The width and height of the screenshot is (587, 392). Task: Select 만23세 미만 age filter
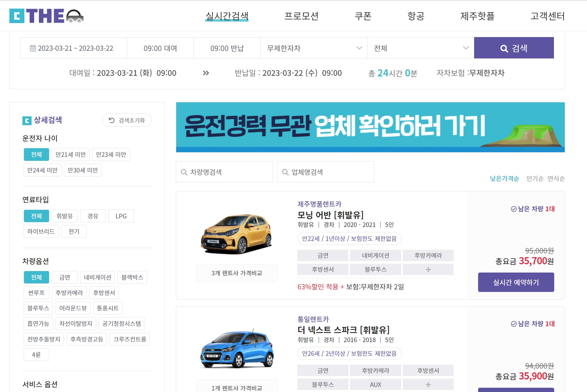[111, 155]
